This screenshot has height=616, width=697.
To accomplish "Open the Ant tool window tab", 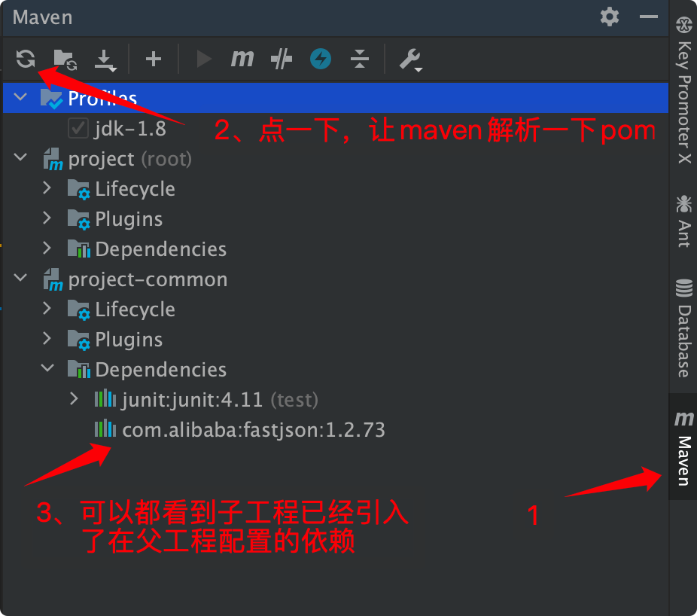I will tap(683, 221).
